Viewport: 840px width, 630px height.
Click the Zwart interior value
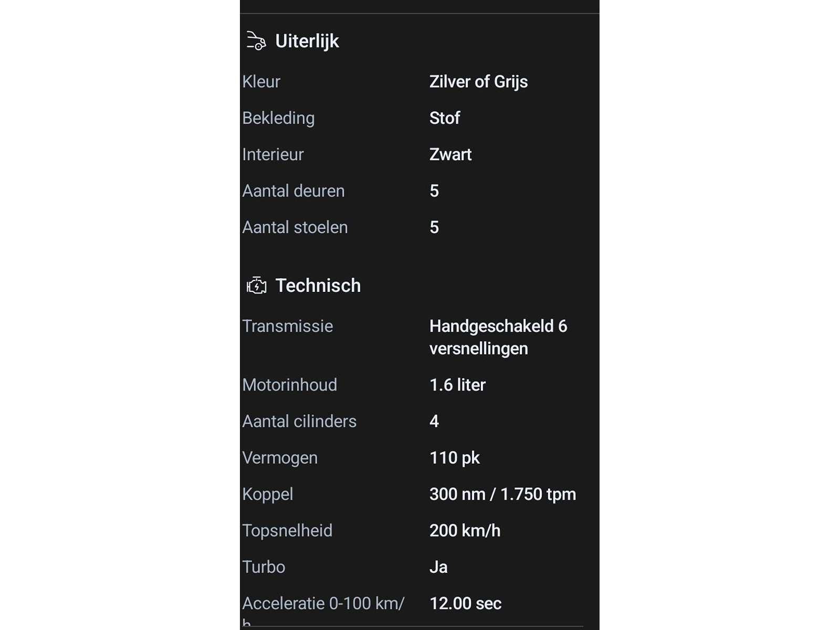point(450,155)
